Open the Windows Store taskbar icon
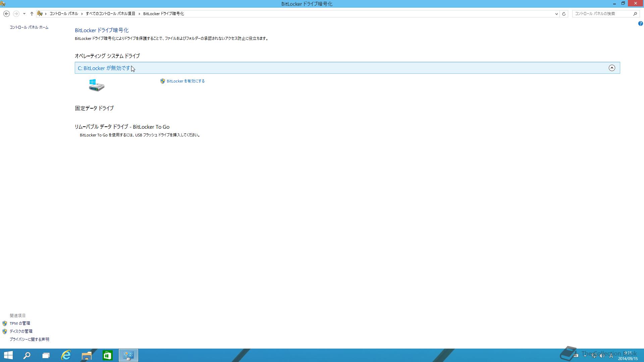This screenshot has width=644, height=362. pos(107,355)
